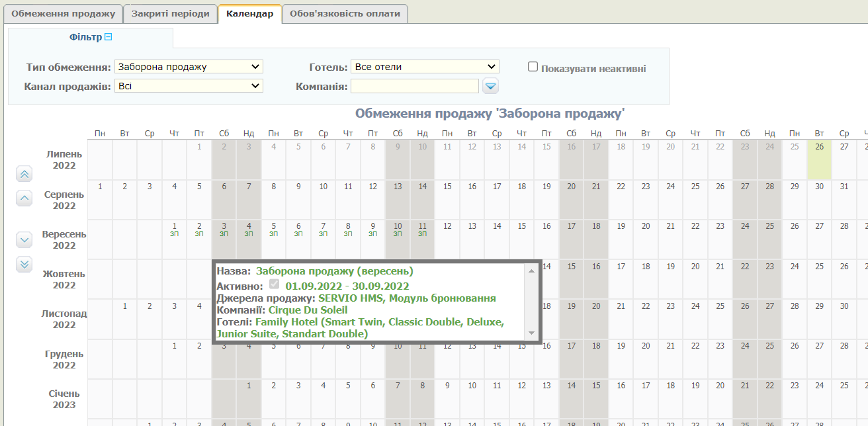
Task: Expand the Канал продажів dropdown
Action: 189,86
